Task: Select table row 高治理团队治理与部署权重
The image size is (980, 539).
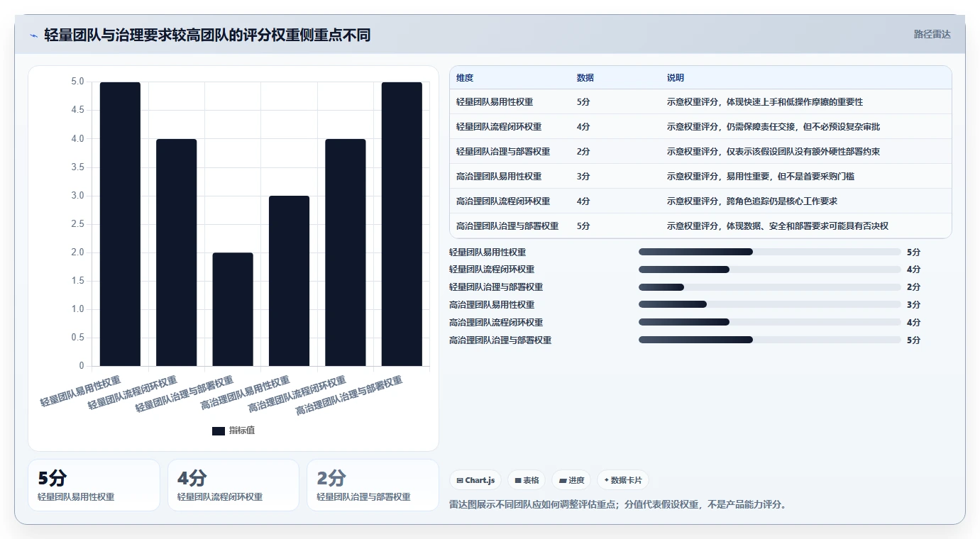Action: pos(700,226)
